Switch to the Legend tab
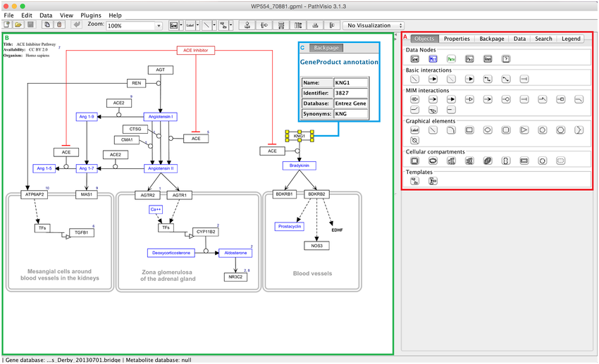 [x=571, y=39]
